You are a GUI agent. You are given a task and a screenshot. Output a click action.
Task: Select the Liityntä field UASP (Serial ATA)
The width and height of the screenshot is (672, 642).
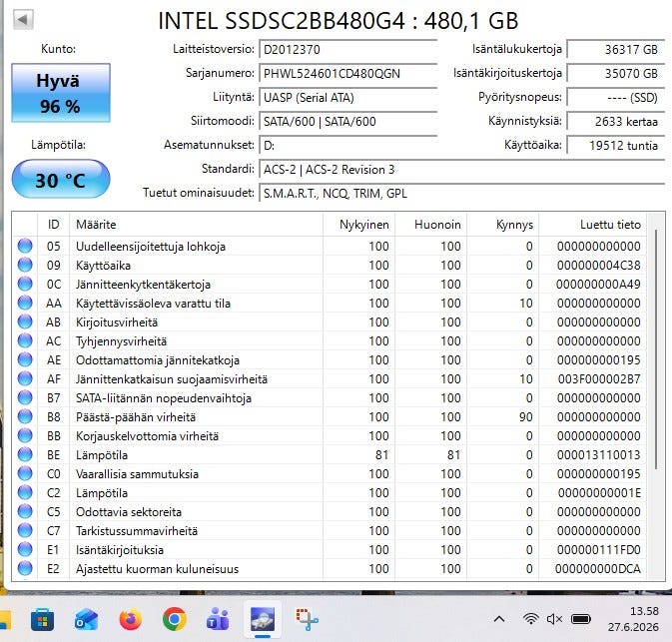pyautogui.click(x=348, y=97)
